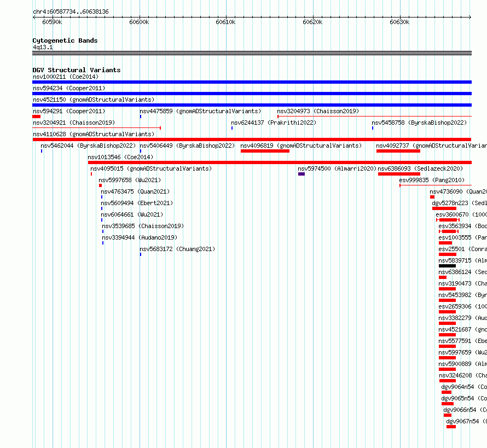Click the nsv4736090 variant label
This screenshot has width=487, height=448.
point(458,191)
